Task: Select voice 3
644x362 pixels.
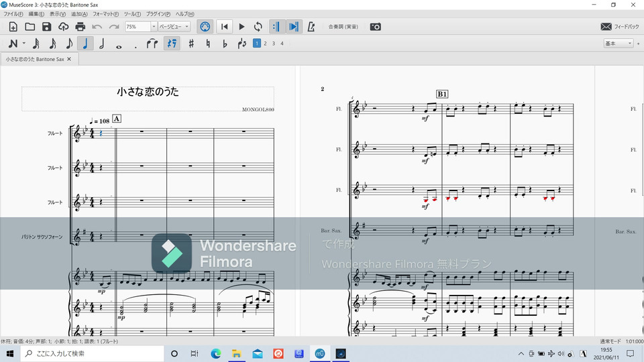Action: [274, 43]
